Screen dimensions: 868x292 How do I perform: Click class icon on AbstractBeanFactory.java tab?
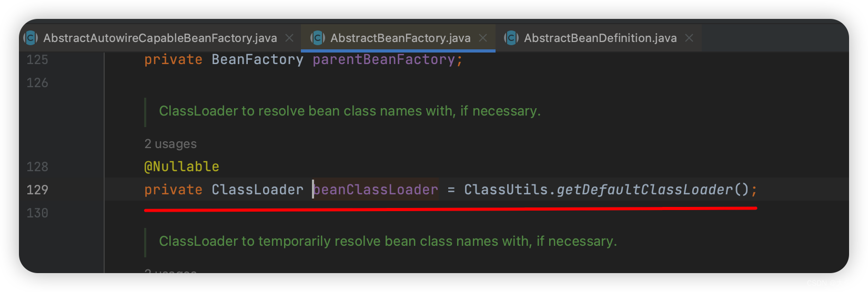click(318, 38)
